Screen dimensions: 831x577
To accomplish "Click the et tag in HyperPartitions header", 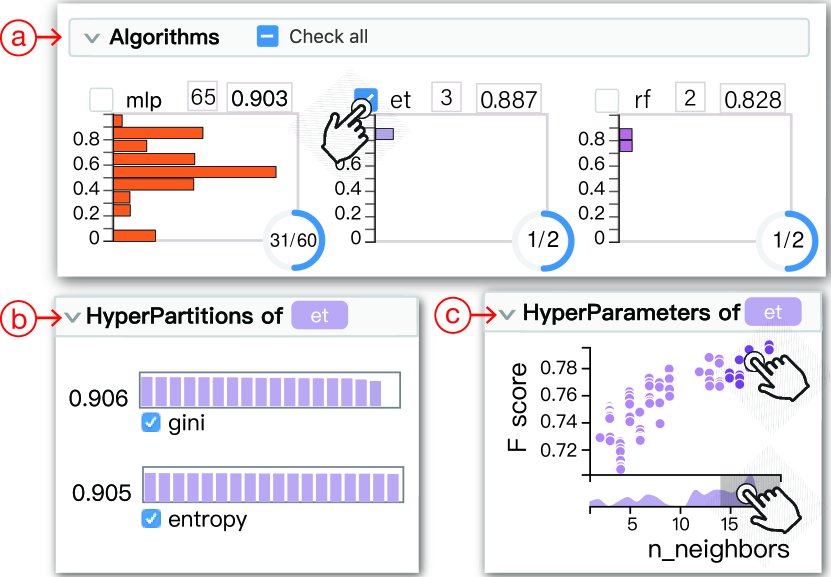I will 320,315.
